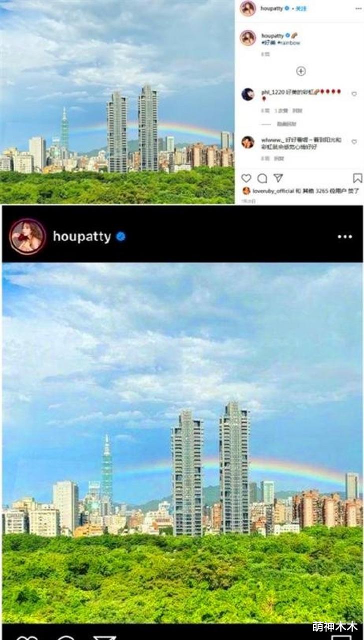Click houpatty's avatar beside the caption
Image resolution: width=364 pixels, height=640 pixels.
[248, 38]
